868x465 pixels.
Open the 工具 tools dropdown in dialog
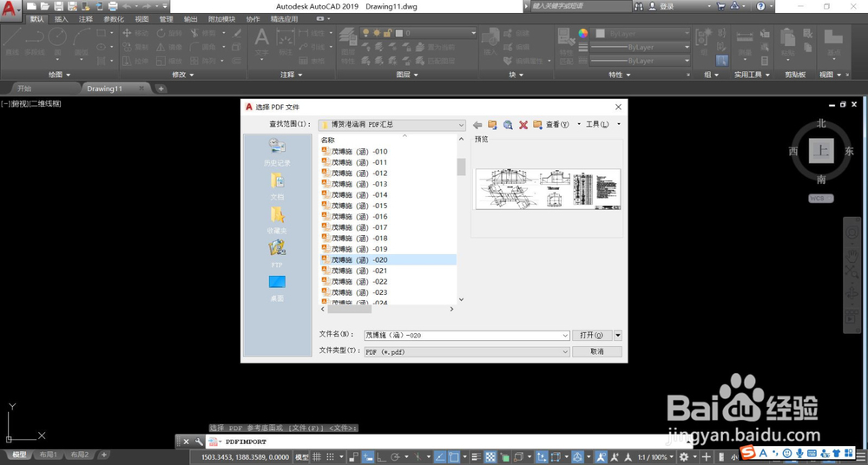pos(602,125)
